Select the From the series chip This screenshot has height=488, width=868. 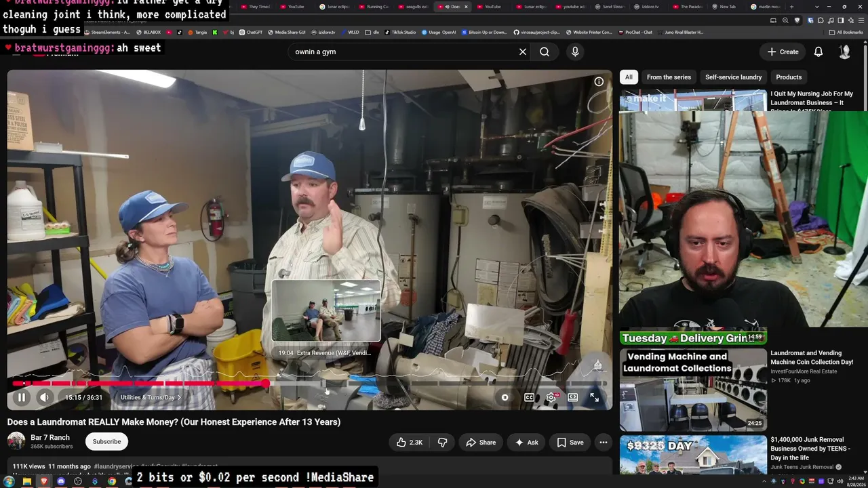pos(669,77)
